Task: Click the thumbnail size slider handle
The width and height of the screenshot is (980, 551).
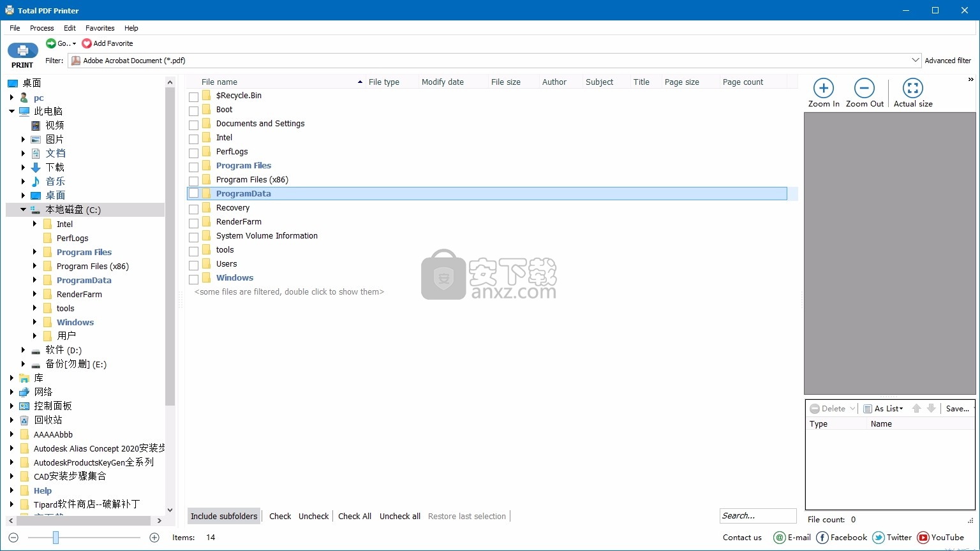Action: pyautogui.click(x=56, y=538)
